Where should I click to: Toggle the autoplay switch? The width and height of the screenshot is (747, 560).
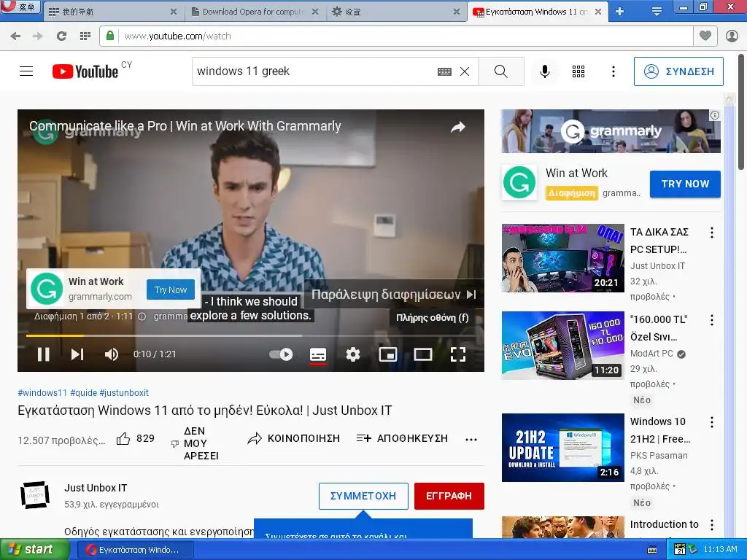pos(281,354)
